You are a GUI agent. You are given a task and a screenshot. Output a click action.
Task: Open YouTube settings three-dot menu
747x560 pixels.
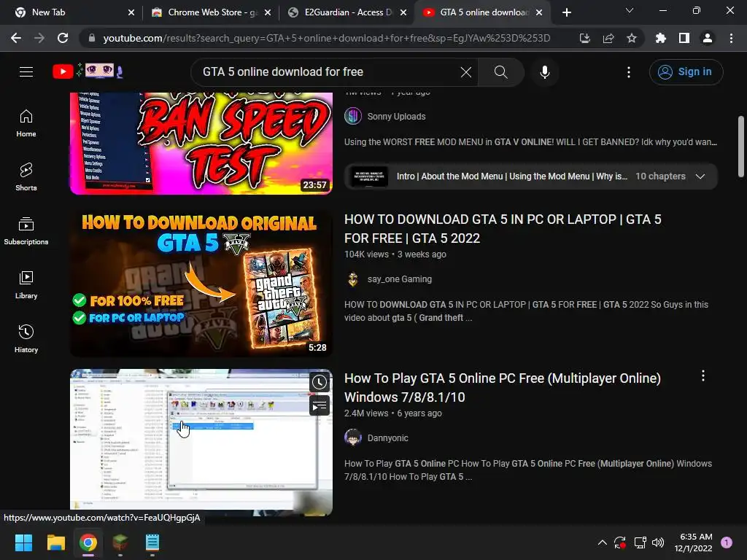(x=628, y=72)
